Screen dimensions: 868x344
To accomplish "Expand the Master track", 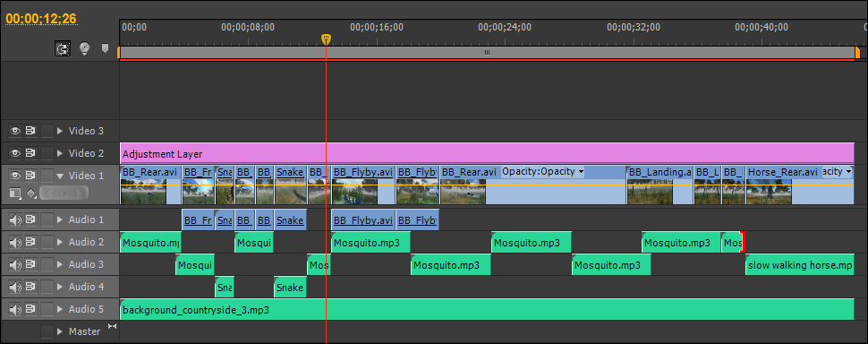I will 60,331.
